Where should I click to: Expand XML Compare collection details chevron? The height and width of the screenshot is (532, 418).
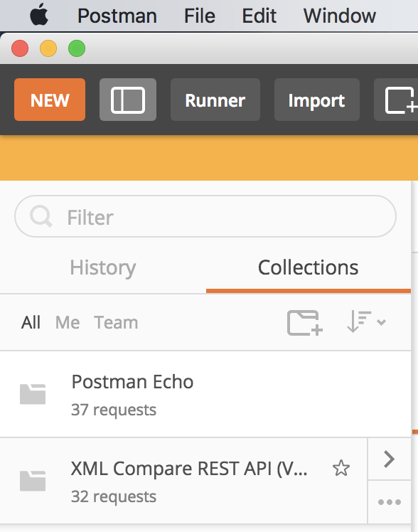coord(389,459)
